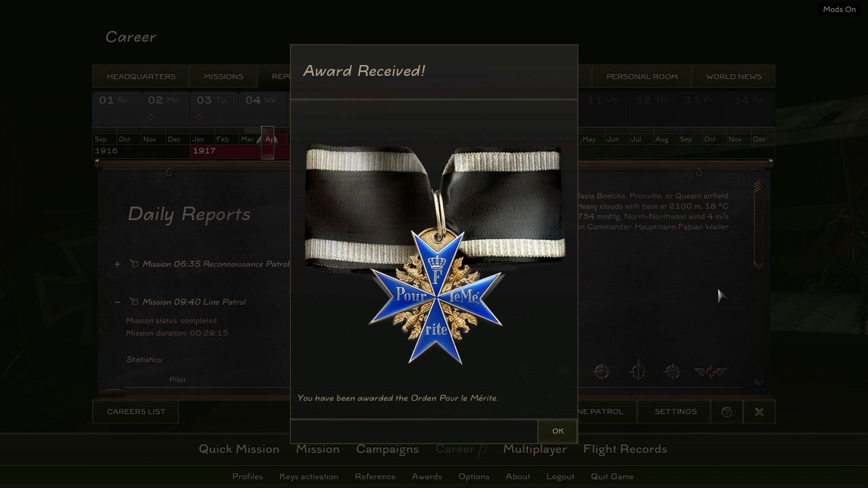Click the April timeline slider handle

pyautogui.click(x=267, y=143)
